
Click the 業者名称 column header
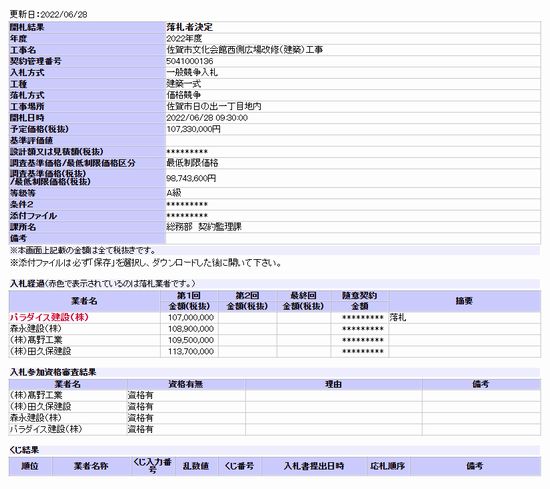[91, 466]
